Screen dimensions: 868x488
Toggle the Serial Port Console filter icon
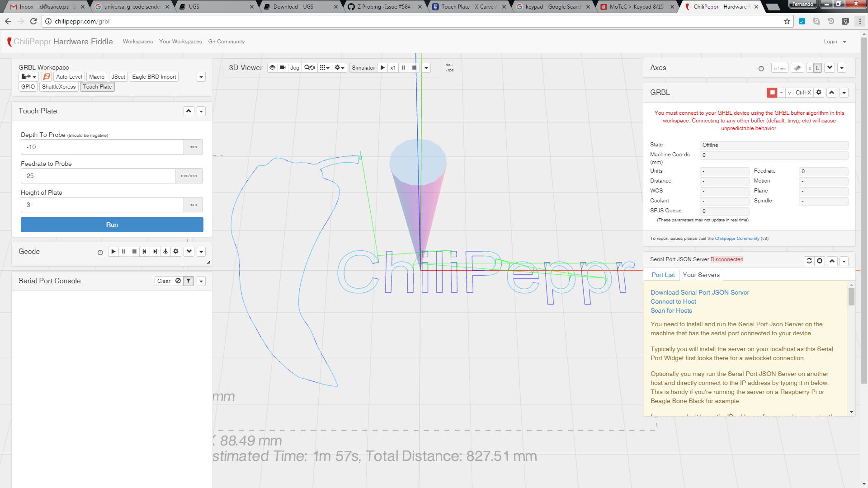189,281
